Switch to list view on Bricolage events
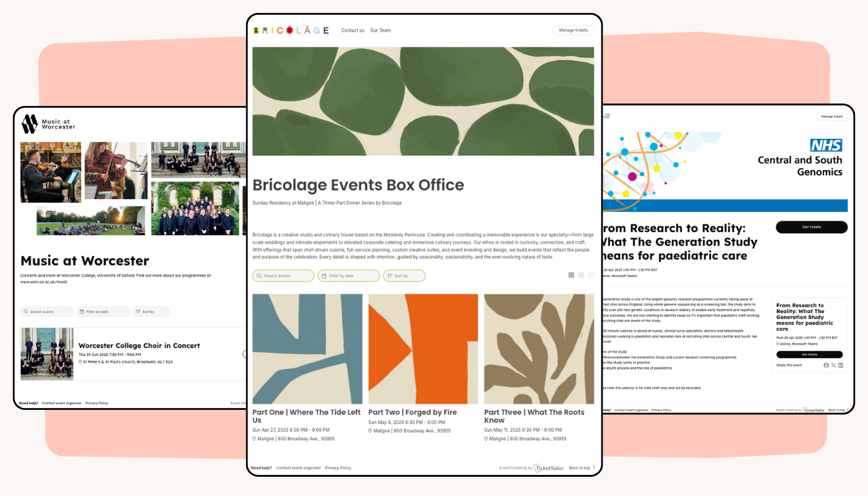The image size is (868, 496). (590, 274)
